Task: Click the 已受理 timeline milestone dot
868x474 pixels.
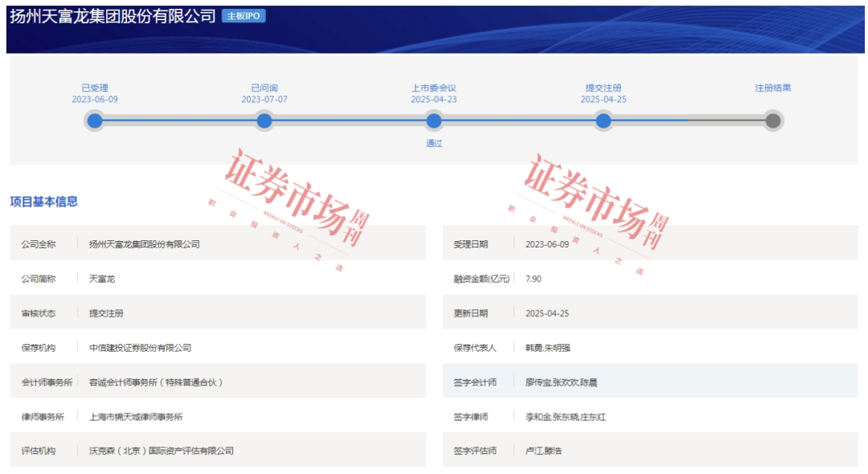Action: (x=95, y=121)
